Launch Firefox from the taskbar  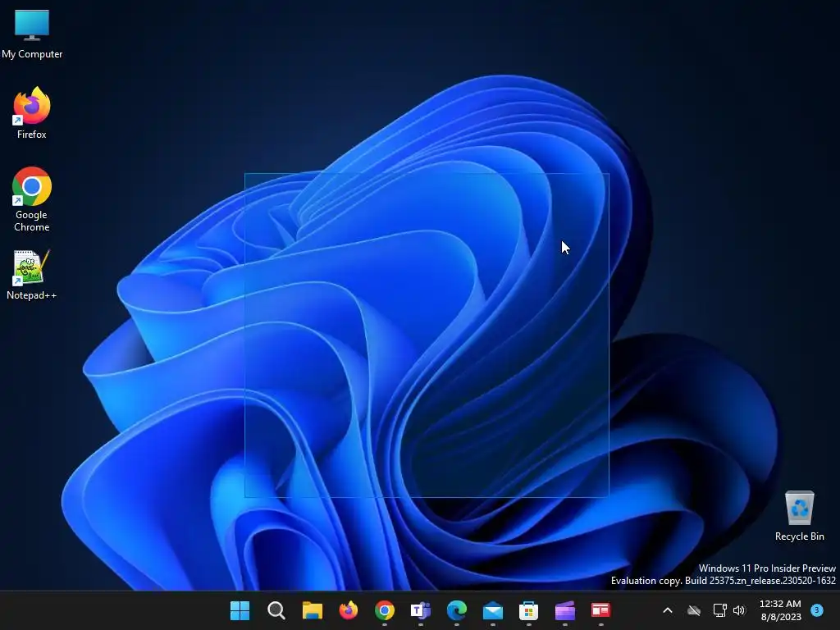click(x=348, y=610)
